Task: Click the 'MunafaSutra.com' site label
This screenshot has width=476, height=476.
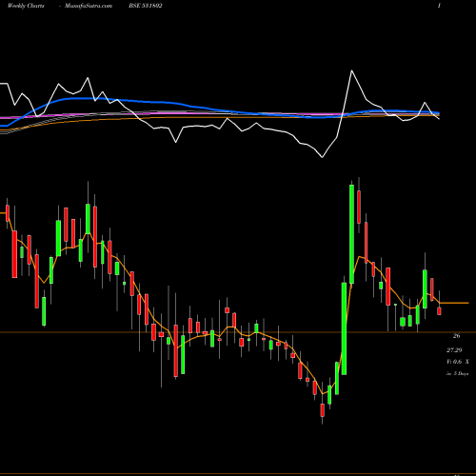Action: pos(89,6)
